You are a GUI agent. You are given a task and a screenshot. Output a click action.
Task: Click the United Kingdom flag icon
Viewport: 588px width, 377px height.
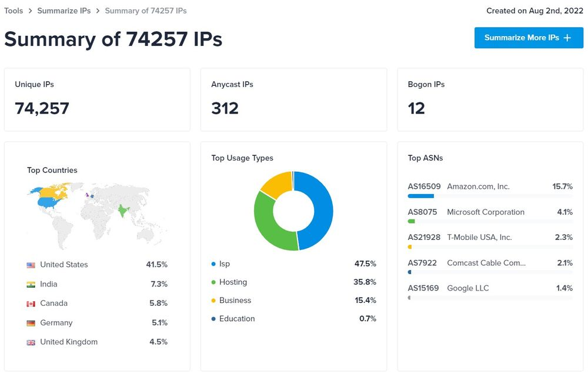pyautogui.click(x=31, y=342)
